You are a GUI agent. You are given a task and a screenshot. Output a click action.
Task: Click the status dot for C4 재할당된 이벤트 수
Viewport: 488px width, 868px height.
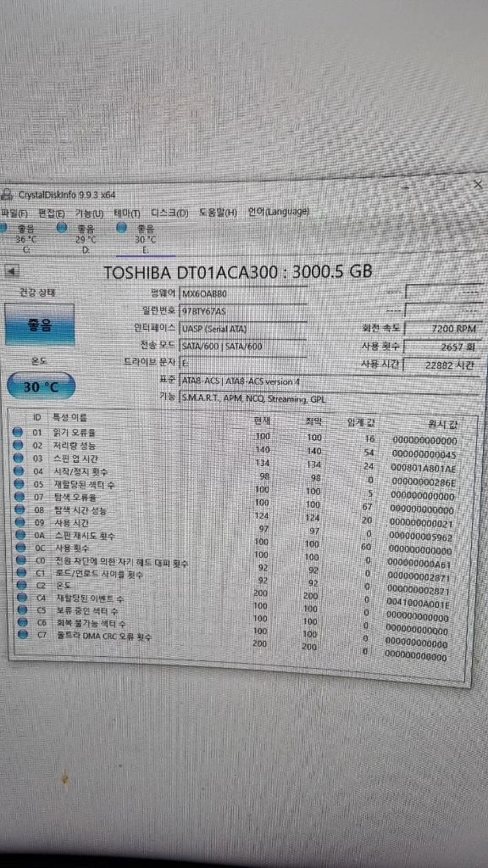[21, 598]
